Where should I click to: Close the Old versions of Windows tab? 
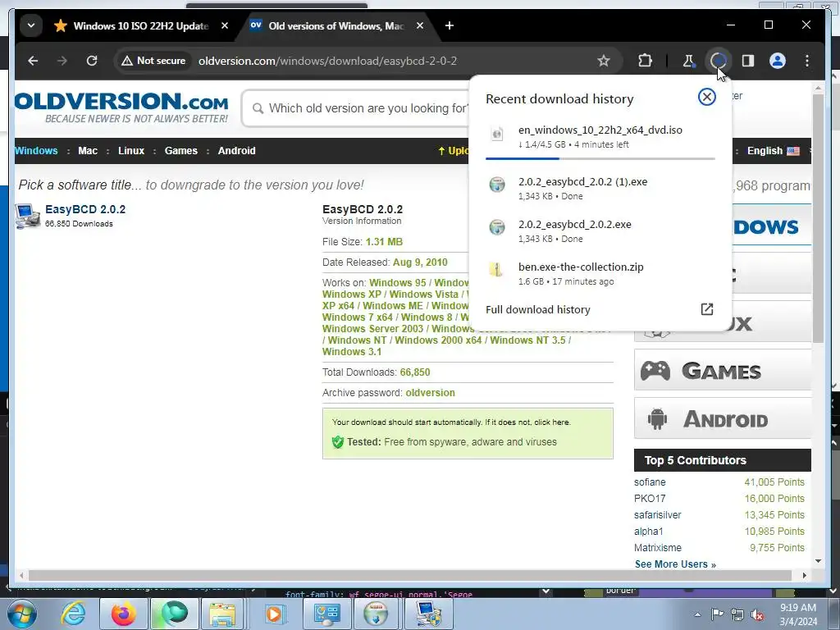(420, 25)
